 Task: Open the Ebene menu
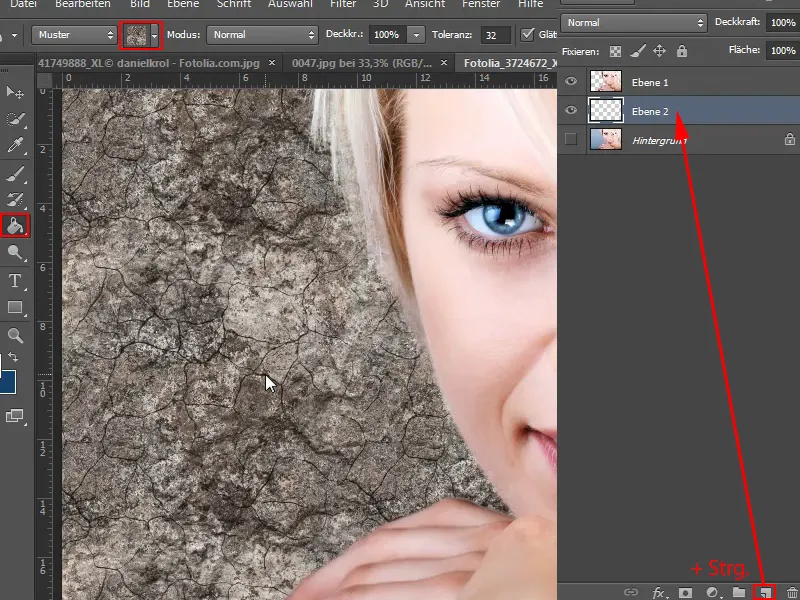pos(183,4)
